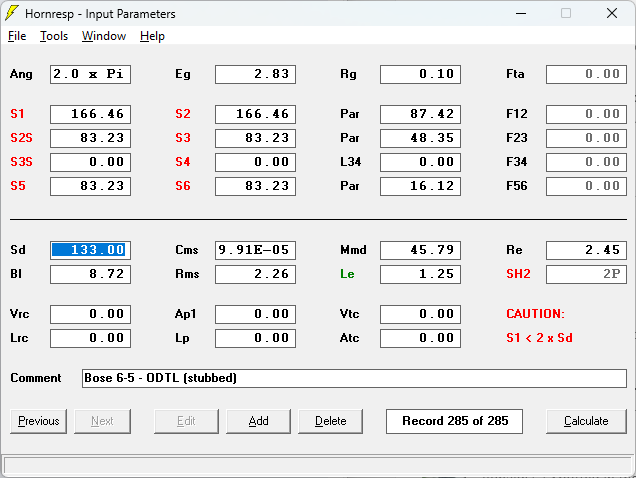Click the Sd field showing 133.00
Viewport: 636px width, 478px height.
pos(90,250)
